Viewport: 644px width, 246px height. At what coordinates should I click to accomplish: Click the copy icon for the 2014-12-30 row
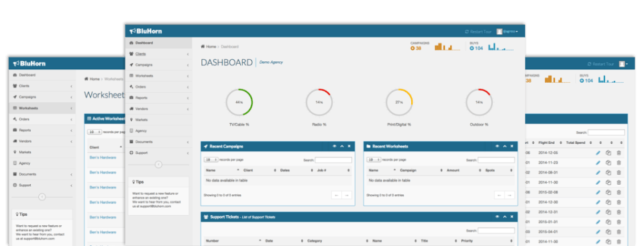608,202
